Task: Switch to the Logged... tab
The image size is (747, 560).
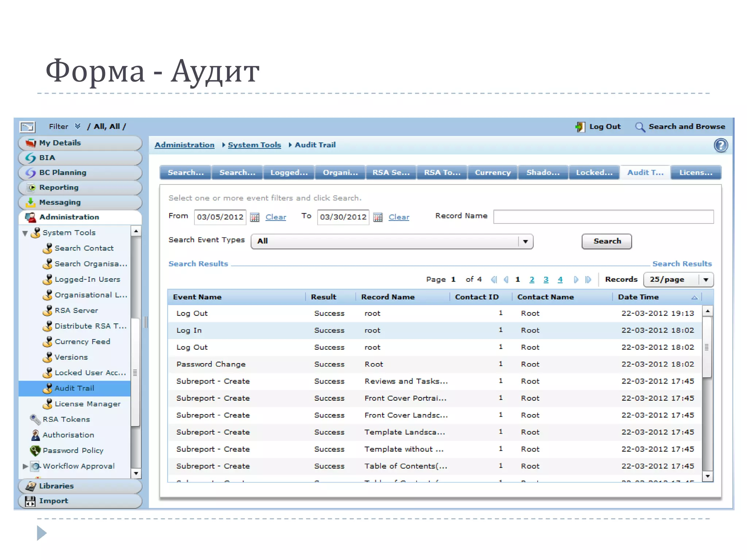Action: tap(289, 172)
